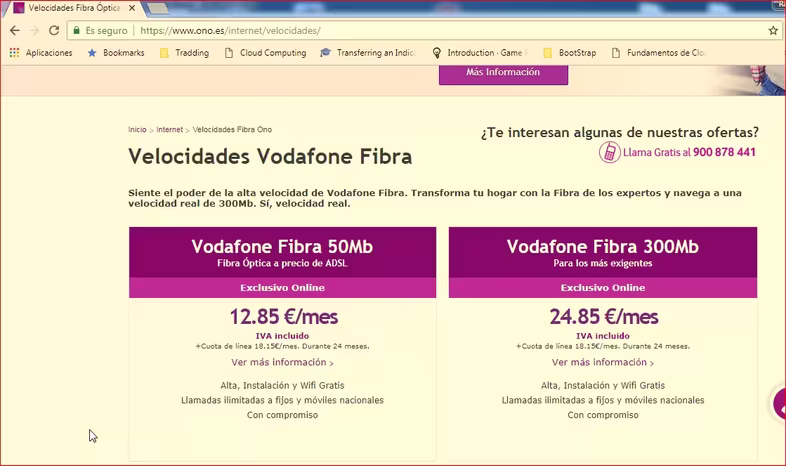Reload the page with the refresh icon
This screenshot has width=786, height=466.
point(54,31)
